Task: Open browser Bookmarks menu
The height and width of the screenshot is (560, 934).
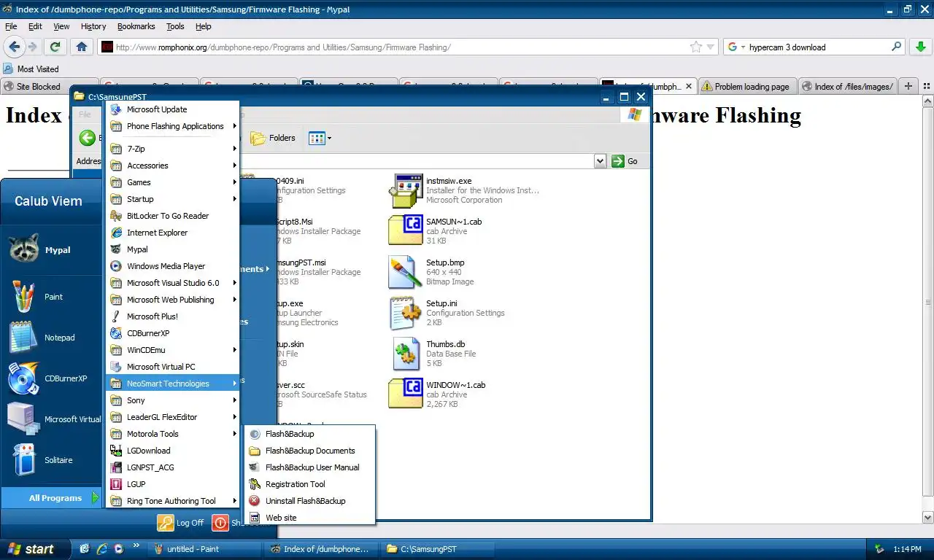Action: [136, 26]
